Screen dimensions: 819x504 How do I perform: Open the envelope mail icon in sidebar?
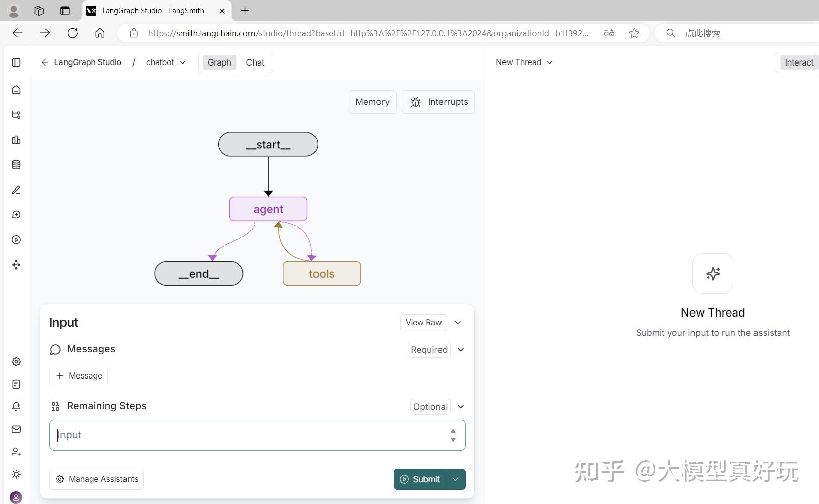(x=16, y=429)
